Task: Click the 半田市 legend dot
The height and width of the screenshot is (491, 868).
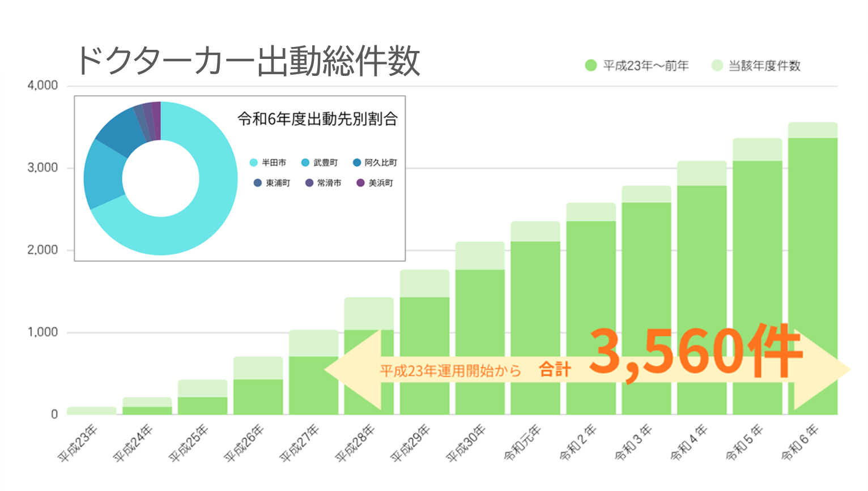Action: (254, 163)
